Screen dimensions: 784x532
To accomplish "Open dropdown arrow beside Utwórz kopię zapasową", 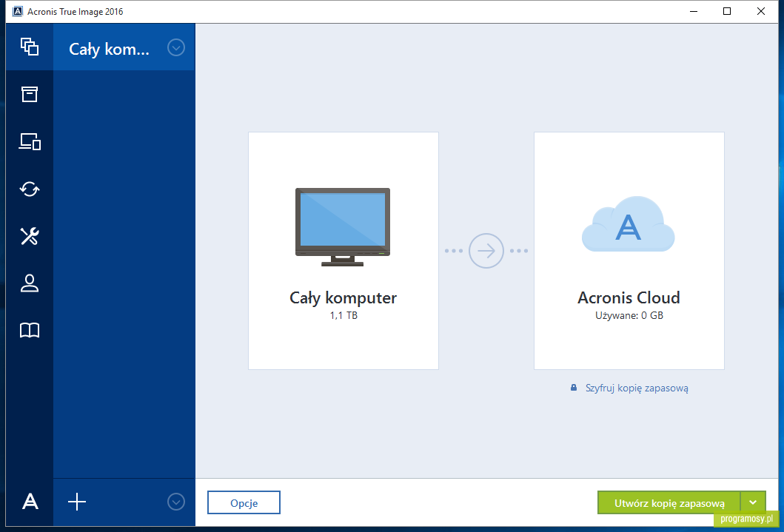I will pyautogui.click(x=753, y=502).
